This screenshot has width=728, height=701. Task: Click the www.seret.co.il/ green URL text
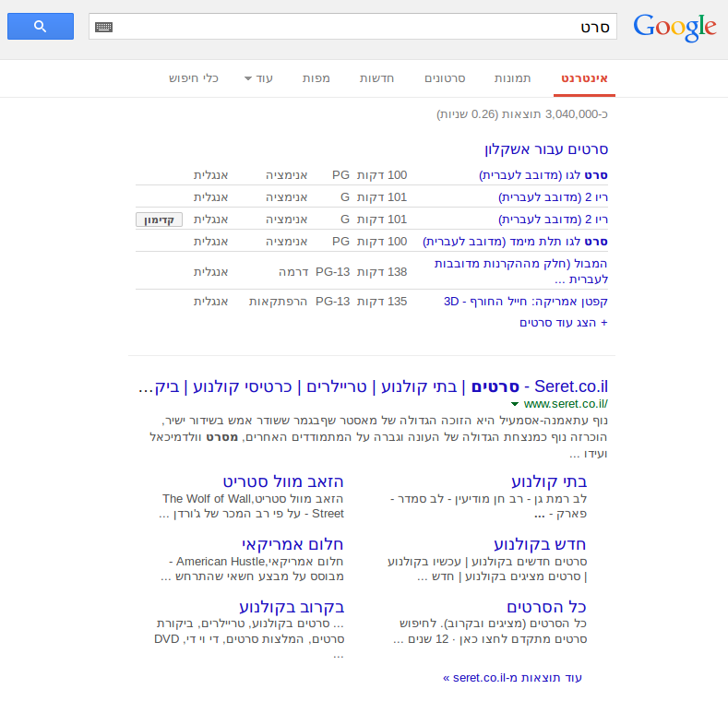566,404
